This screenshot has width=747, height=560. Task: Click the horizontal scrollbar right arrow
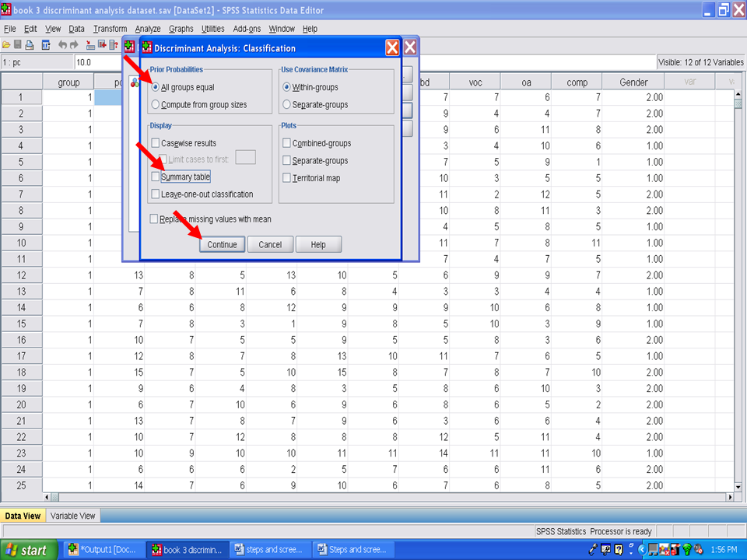[729, 497]
